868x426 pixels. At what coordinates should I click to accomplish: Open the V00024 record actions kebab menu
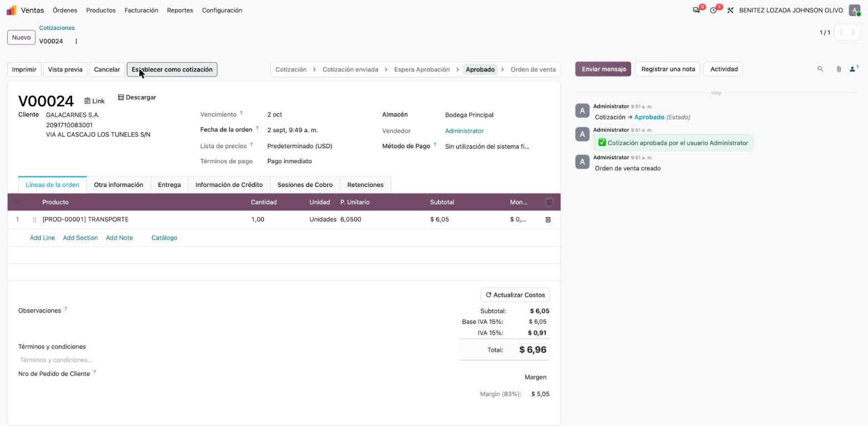pos(76,41)
